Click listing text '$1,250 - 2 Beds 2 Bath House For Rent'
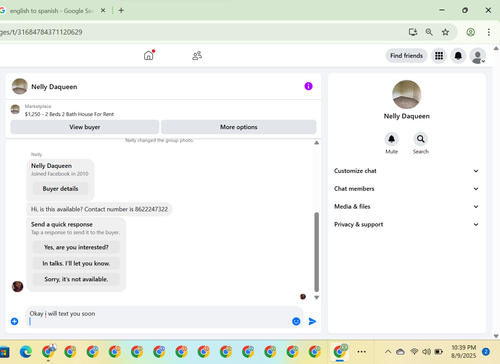 click(69, 114)
